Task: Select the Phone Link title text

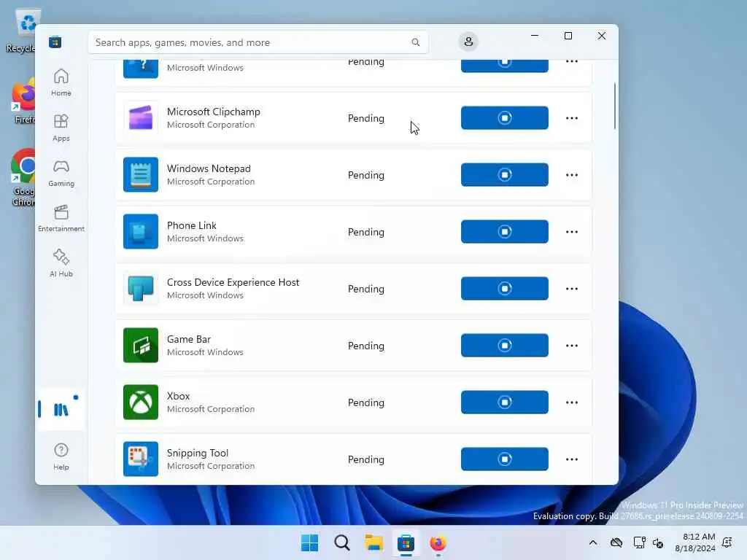Action: (192, 226)
